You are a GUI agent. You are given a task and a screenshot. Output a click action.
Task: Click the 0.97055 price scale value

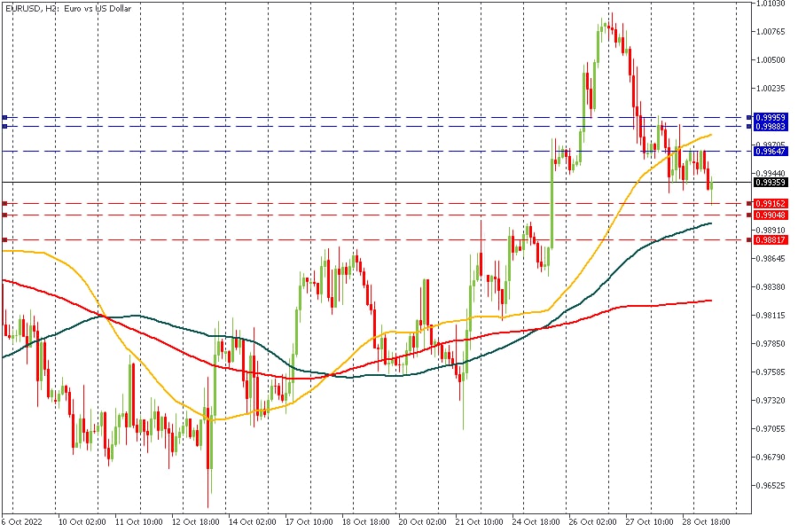[x=771, y=428]
